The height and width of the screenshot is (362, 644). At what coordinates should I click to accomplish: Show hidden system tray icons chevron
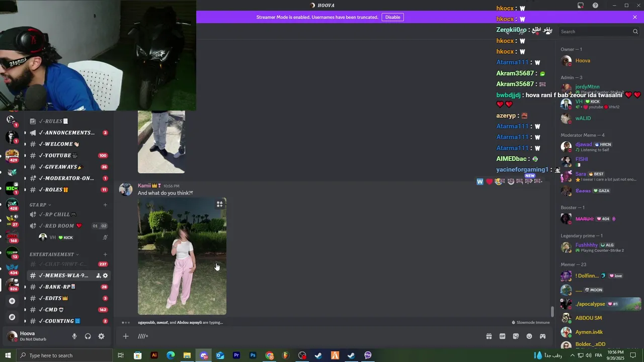572,355
